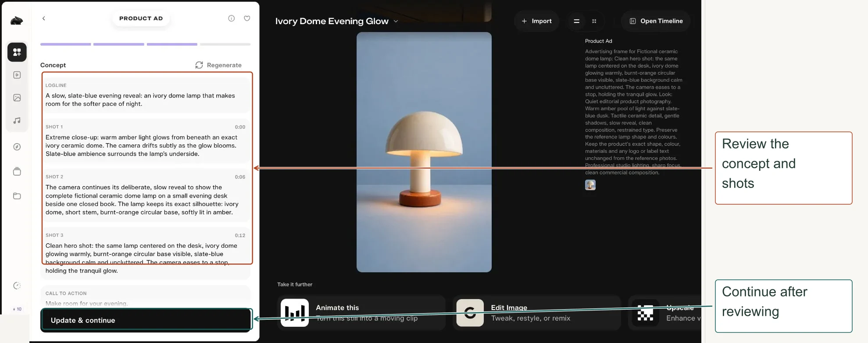Click the Shot 1 timestamp 0:00
Viewport: 868px width, 343px height.
240,127
